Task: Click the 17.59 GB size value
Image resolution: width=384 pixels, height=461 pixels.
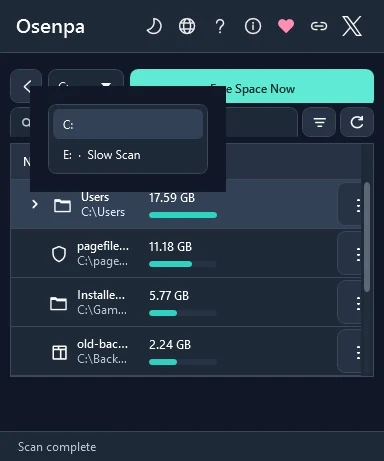Action: pos(172,198)
